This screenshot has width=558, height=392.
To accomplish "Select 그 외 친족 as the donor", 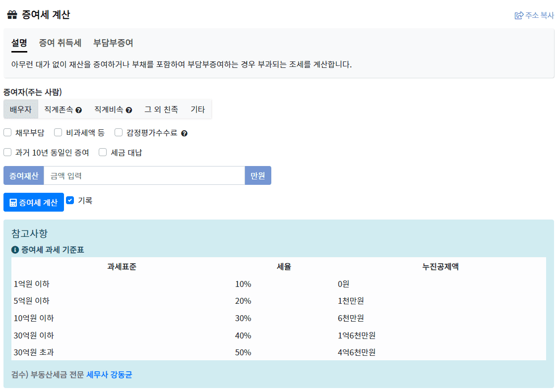I will click(161, 109).
